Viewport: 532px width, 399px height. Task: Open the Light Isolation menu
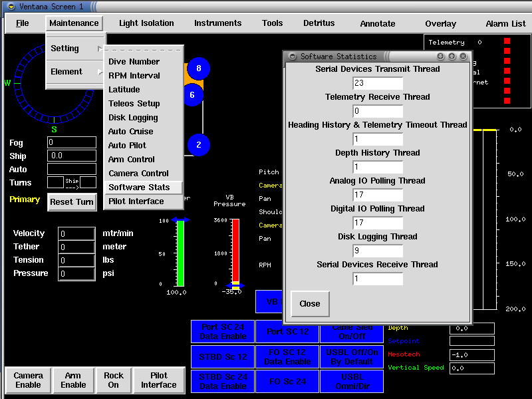[146, 23]
